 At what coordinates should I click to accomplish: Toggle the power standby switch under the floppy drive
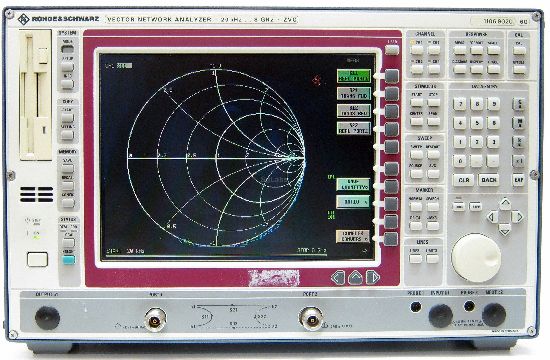point(37,260)
